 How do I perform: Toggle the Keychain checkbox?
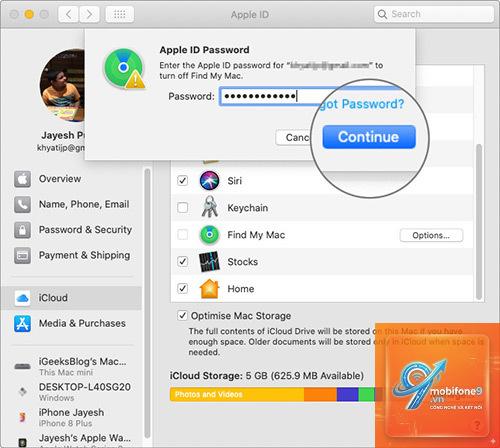click(182, 208)
